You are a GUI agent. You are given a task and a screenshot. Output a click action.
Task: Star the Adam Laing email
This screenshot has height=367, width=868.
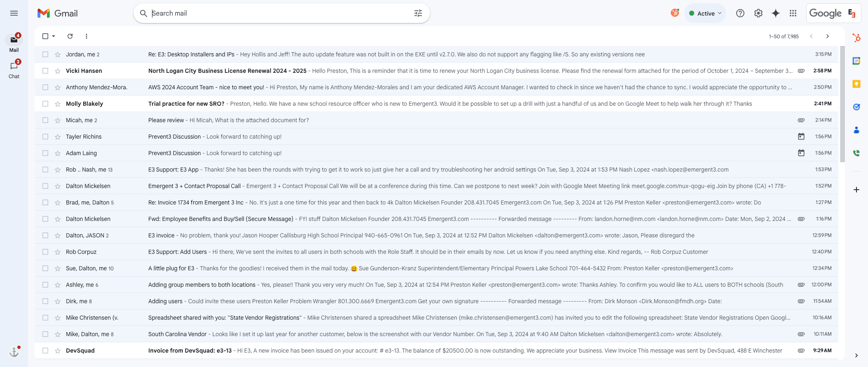click(x=58, y=153)
